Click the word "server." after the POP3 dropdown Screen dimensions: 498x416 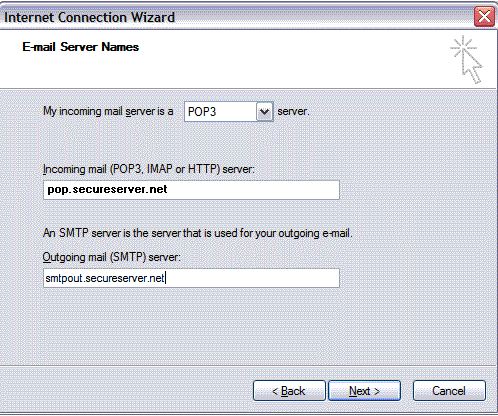(x=293, y=111)
